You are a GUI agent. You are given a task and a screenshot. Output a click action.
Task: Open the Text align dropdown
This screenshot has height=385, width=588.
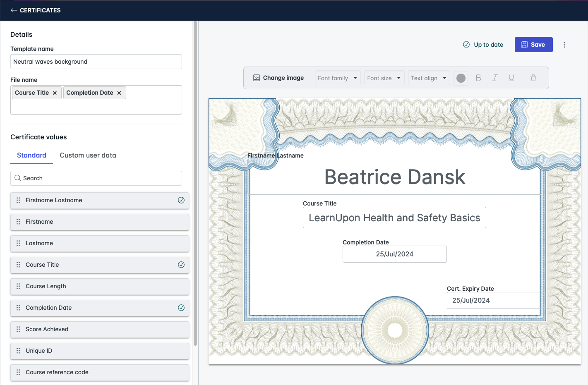[429, 78]
